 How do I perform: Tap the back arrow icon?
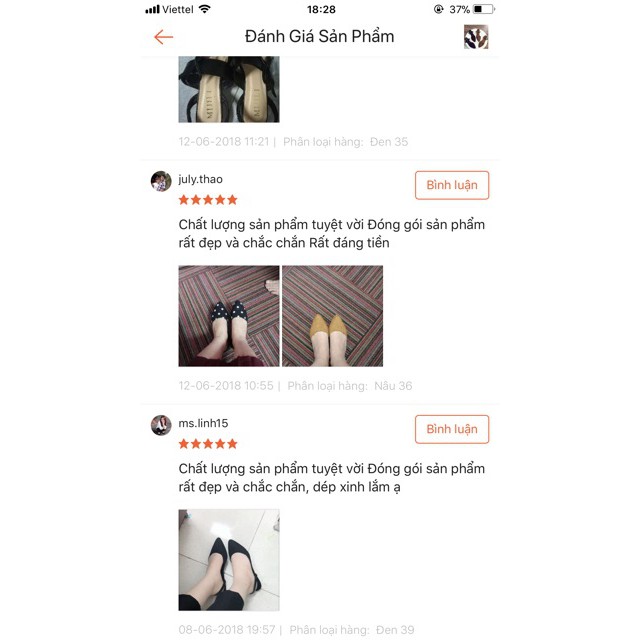point(163,37)
